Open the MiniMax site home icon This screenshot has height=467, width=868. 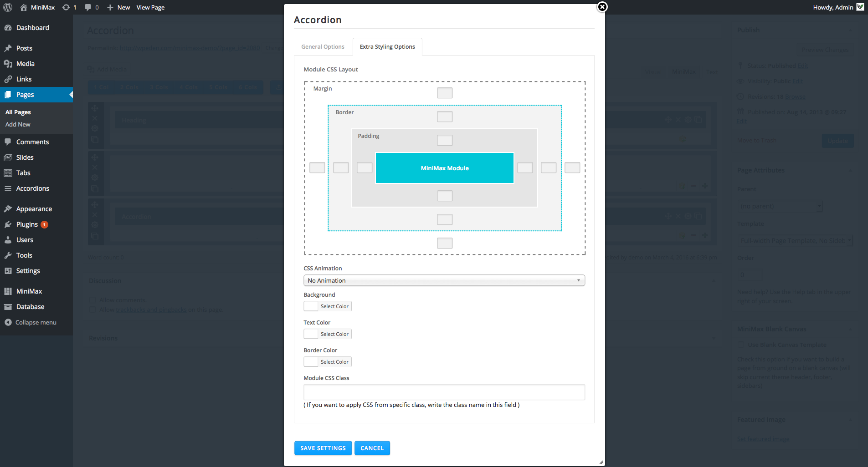tap(24, 7)
